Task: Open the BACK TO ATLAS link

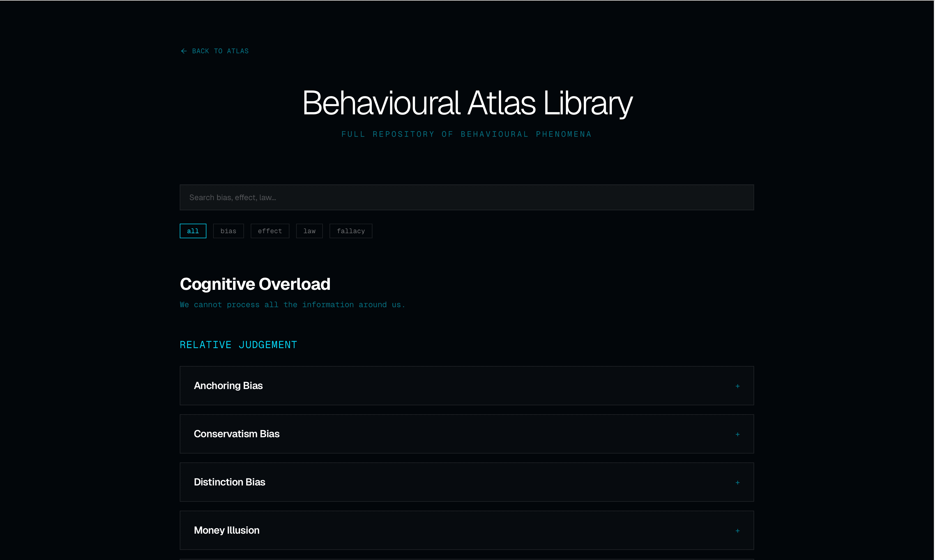Action: [220, 50]
